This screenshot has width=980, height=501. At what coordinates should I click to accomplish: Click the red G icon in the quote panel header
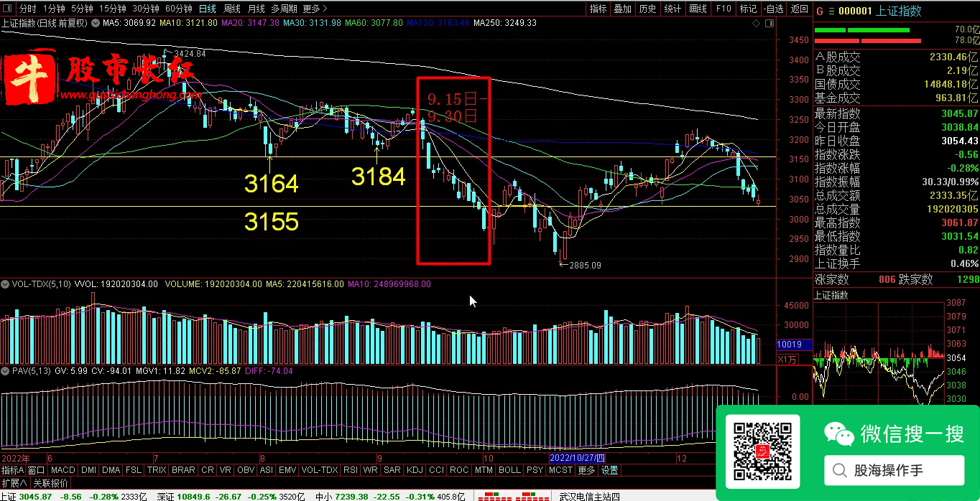[x=820, y=10]
